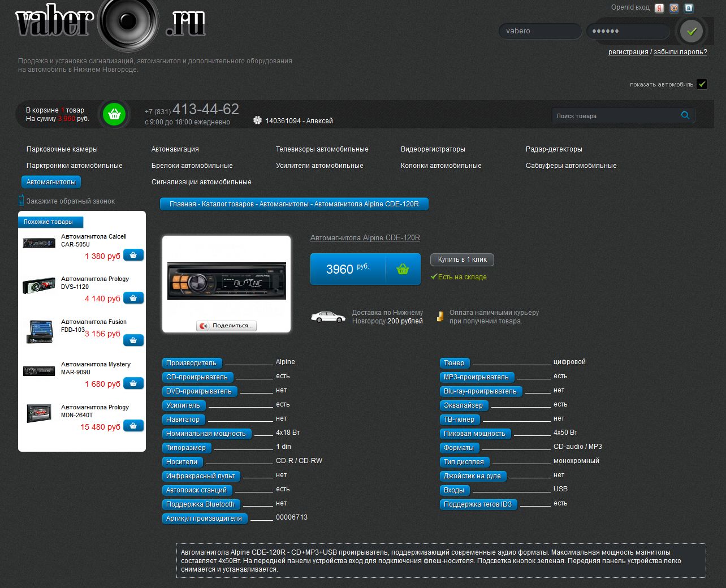Open Prology DVS-1120 thumbnail image
This screenshot has width=726, height=588.
pos(39,286)
